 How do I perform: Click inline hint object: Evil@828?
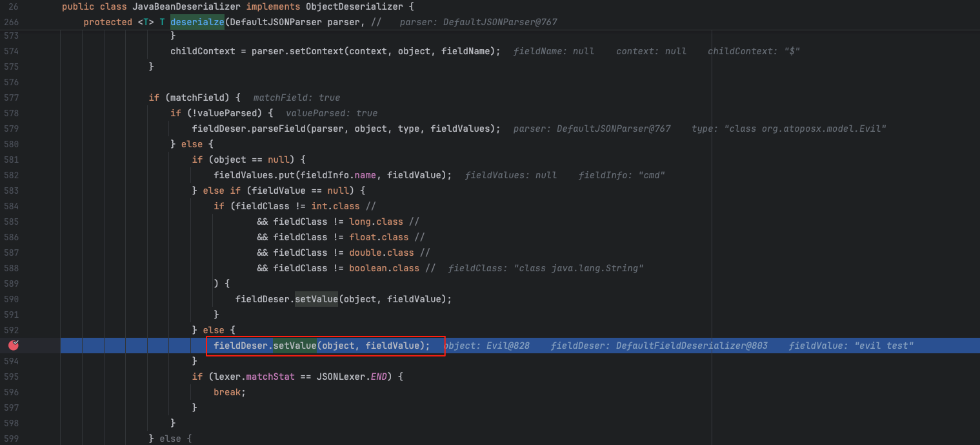point(488,346)
